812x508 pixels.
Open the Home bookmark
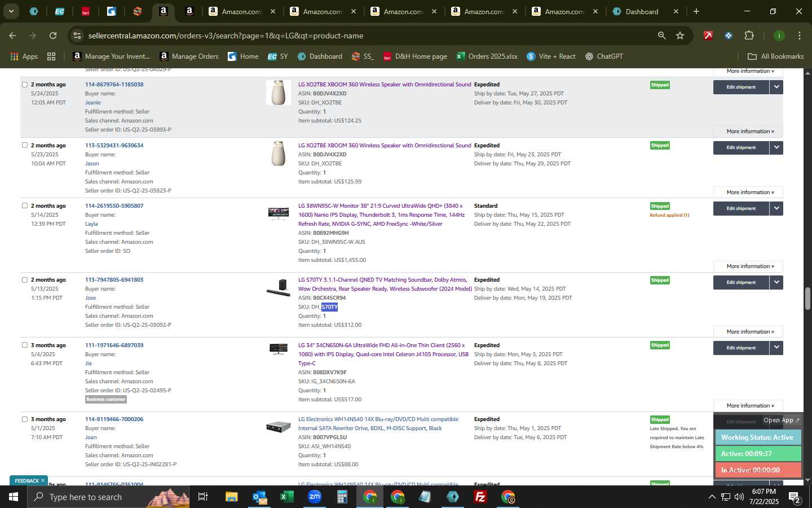(x=243, y=56)
